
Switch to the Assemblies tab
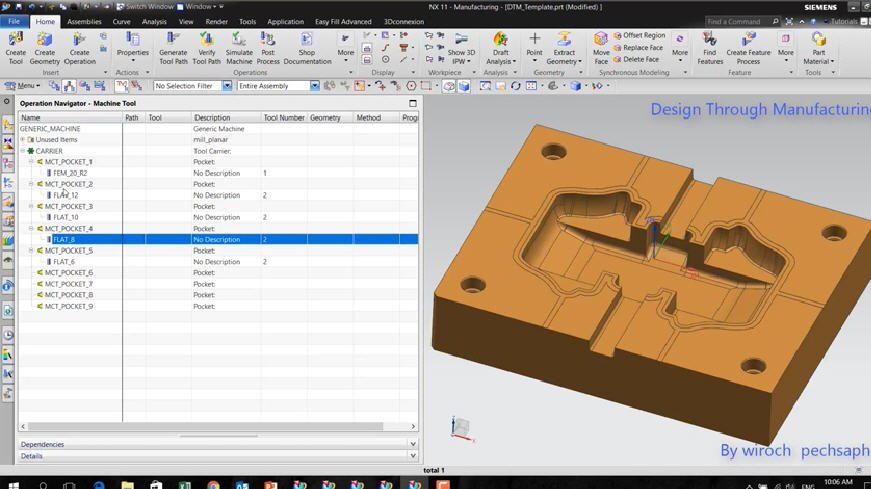point(84,22)
